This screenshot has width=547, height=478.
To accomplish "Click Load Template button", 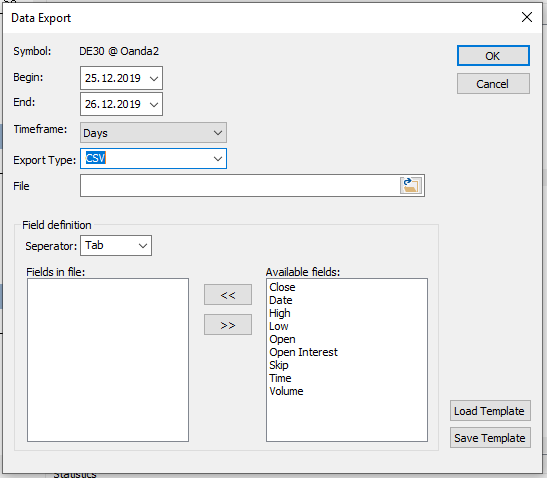I will pos(490,411).
